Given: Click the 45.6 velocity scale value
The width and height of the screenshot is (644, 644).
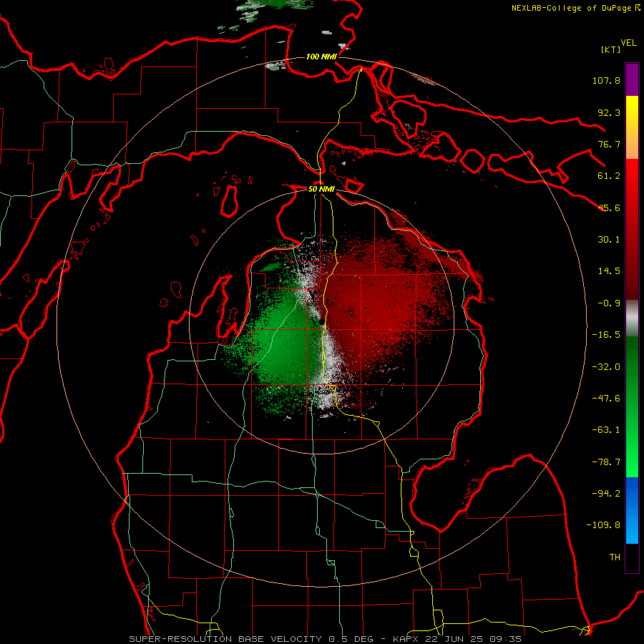Looking at the screenshot, I should tap(609, 208).
